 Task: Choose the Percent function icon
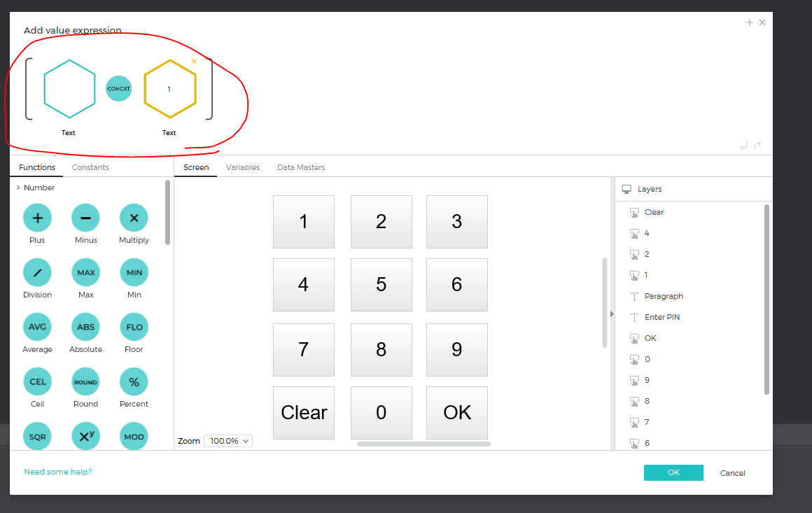point(134,381)
